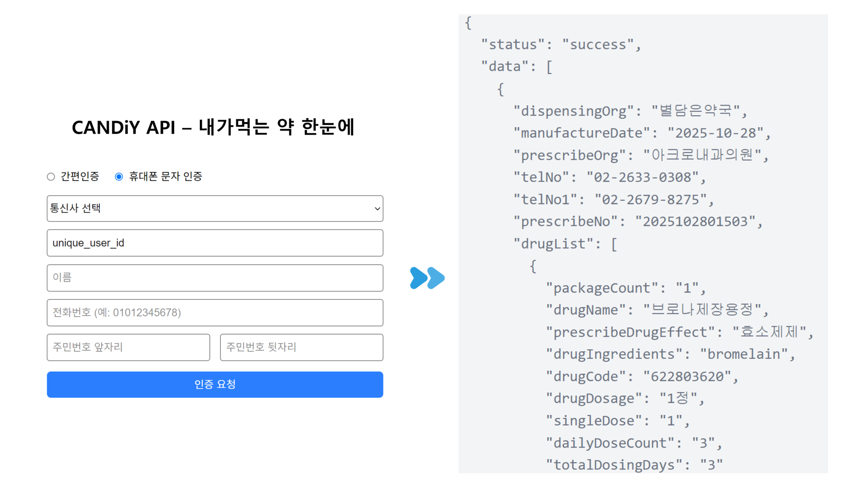Image resolution: width=868 pixels, height=488 pixels.
Task: Click the drugName 브로나제장용정 line
Action: point(656,310)
